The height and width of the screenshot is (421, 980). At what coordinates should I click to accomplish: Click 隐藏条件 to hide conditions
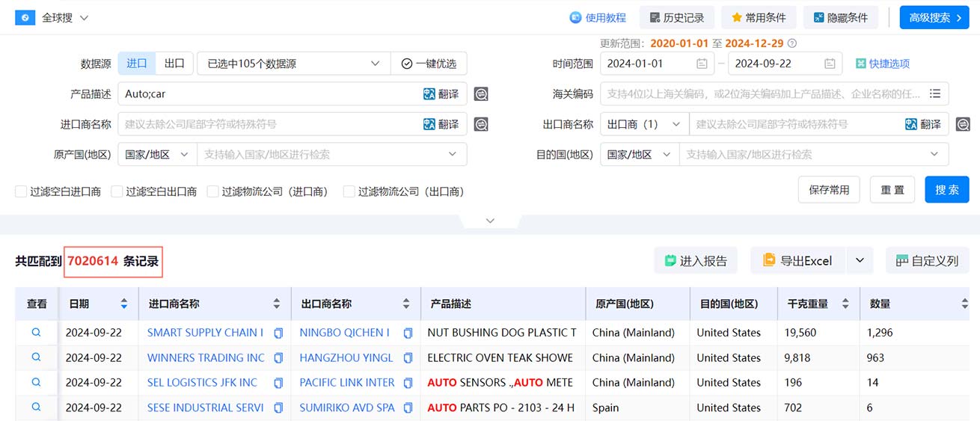841,17
